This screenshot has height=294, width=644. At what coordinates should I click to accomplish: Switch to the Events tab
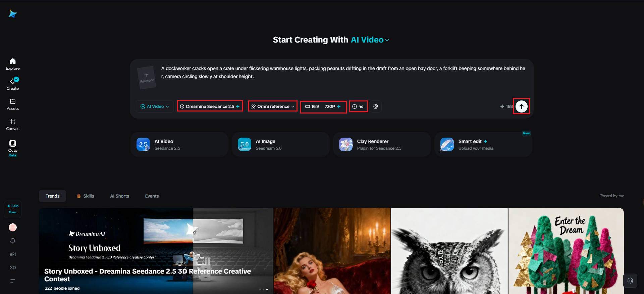(152, 196)
